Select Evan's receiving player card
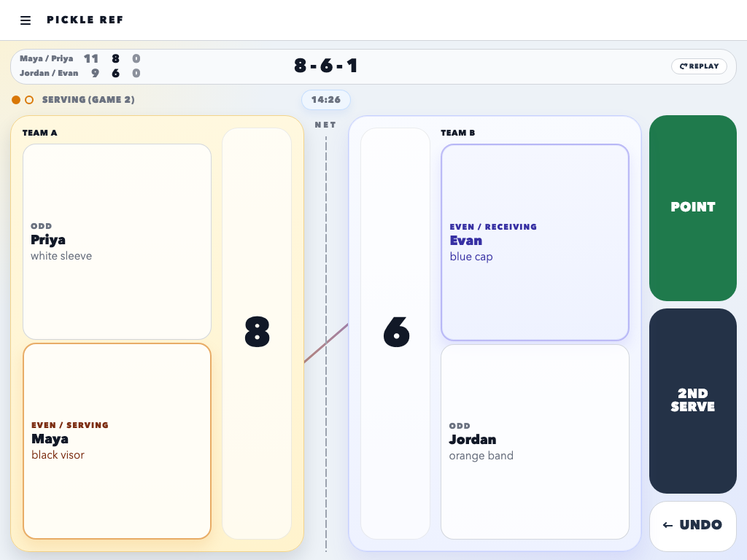747x560 pixels. coord(535,242)
